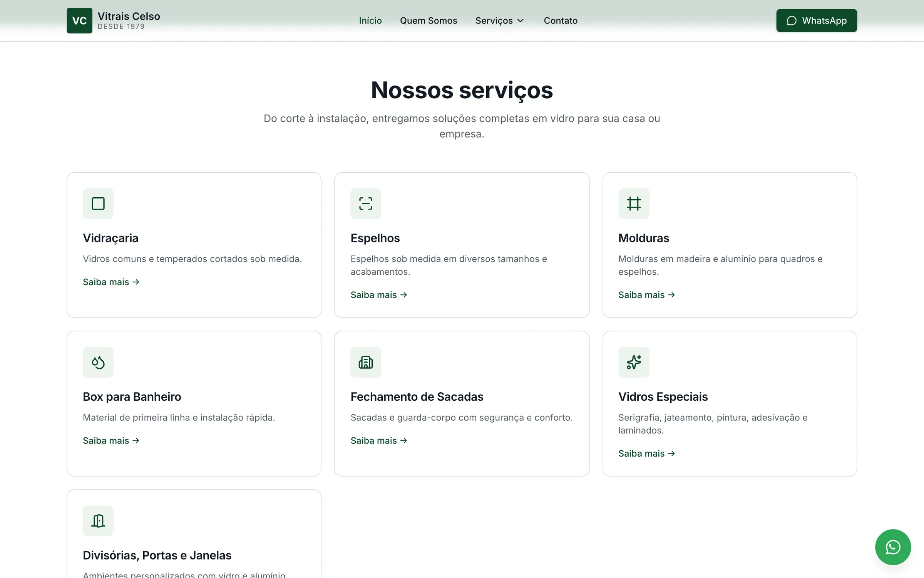Viewport: 924px width, 578px height.
Task: Navigate to the Contato page
Action: [561, 20]
